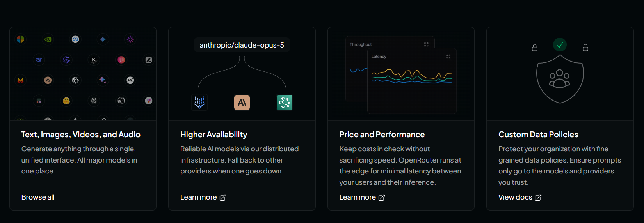644x223 pixels.
Task: Click the blue DeepSeek whale icon
Action: [39, 60]
